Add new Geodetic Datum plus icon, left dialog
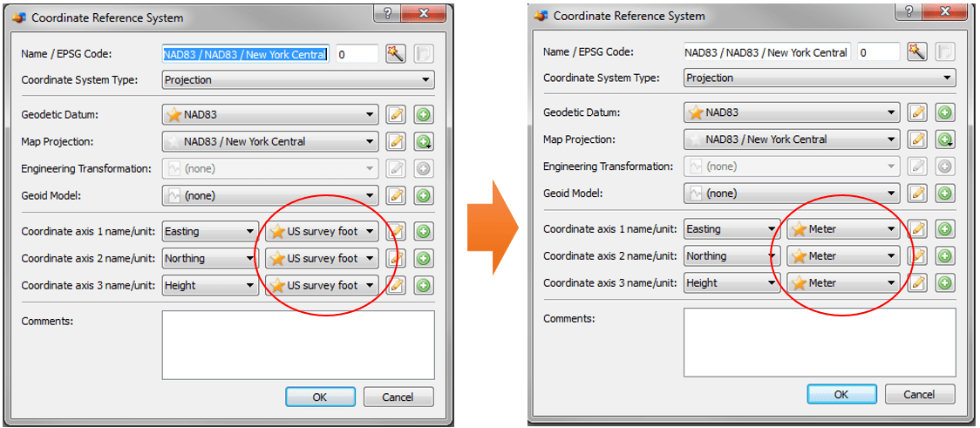The height and width of the screenshot is (428, 980). 424,115
